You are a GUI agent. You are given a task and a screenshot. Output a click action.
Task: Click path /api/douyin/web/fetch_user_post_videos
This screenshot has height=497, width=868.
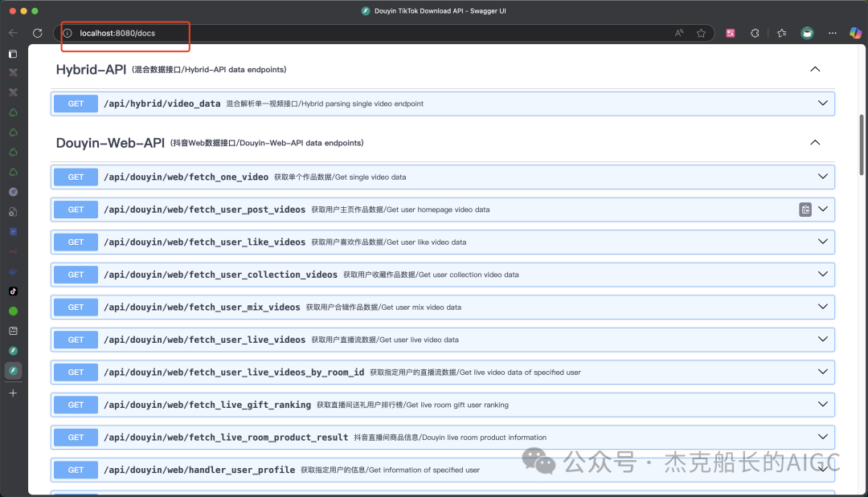coord(204,210)
